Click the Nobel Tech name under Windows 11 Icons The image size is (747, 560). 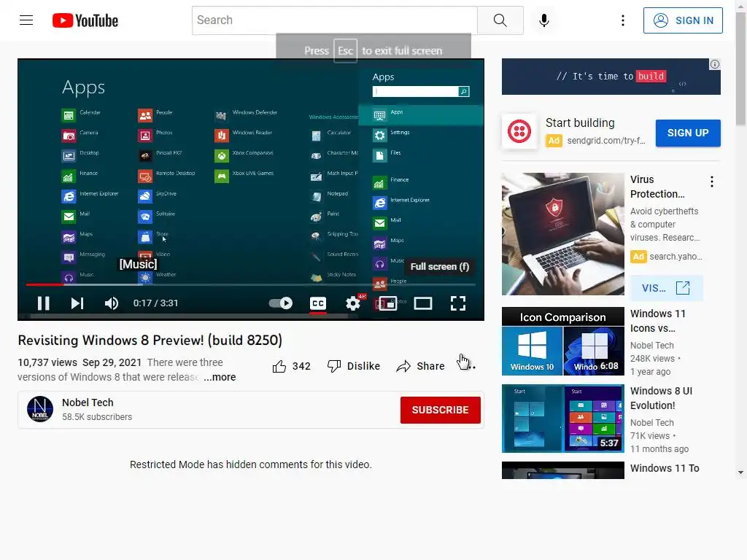pos(651,346)
